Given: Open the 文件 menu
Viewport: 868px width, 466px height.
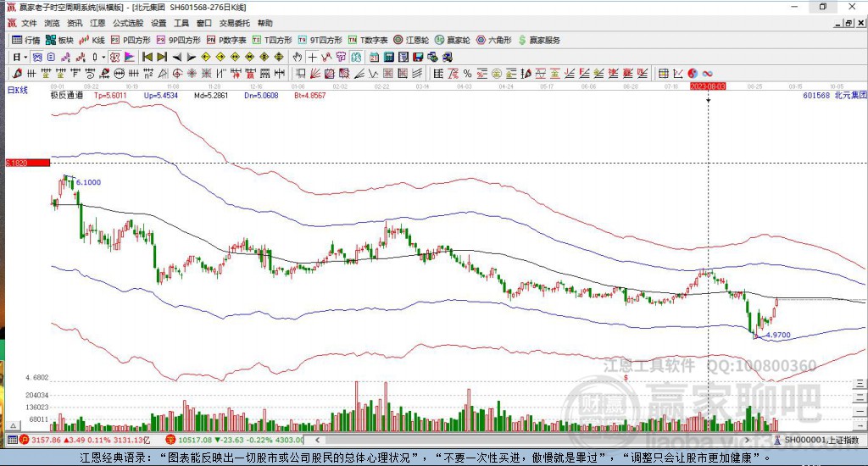Looking at the screenshot, I should 29,23.
